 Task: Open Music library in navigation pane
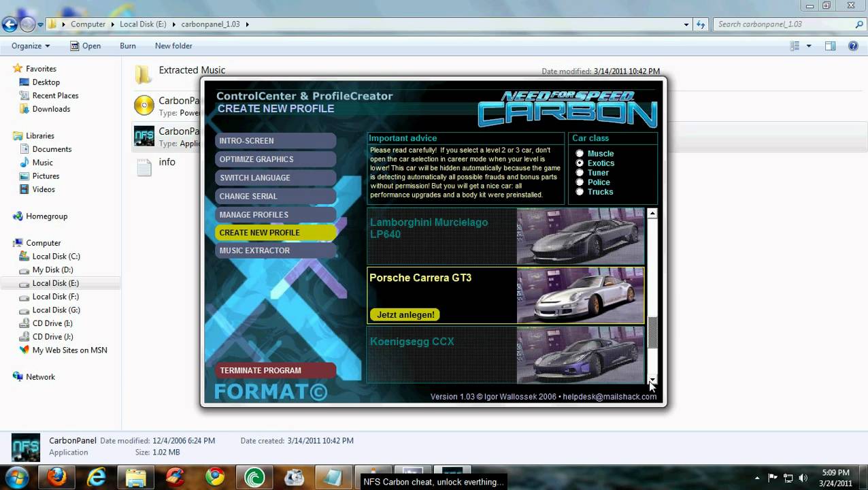tap(42, 163)
